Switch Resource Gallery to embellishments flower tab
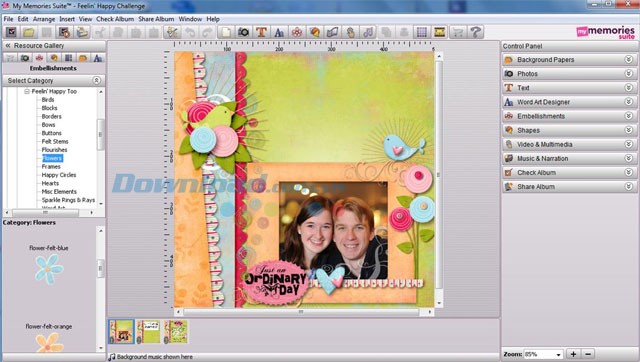 [x=39, y=58]
